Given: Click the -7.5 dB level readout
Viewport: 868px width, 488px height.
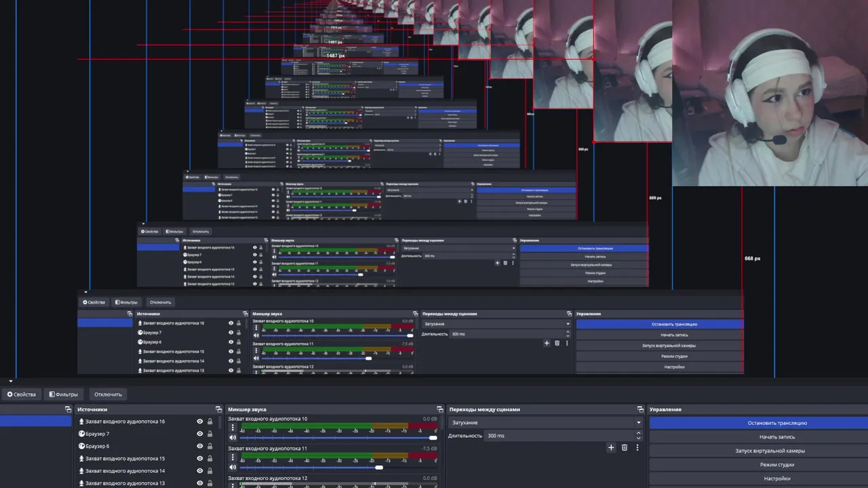Looking at the screenshot, I should (429, 449).
